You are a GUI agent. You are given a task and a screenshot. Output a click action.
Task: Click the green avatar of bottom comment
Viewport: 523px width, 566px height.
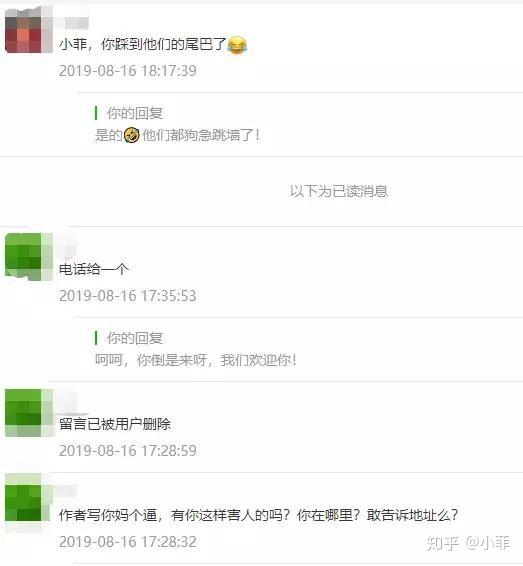click(x=28, y=502)
